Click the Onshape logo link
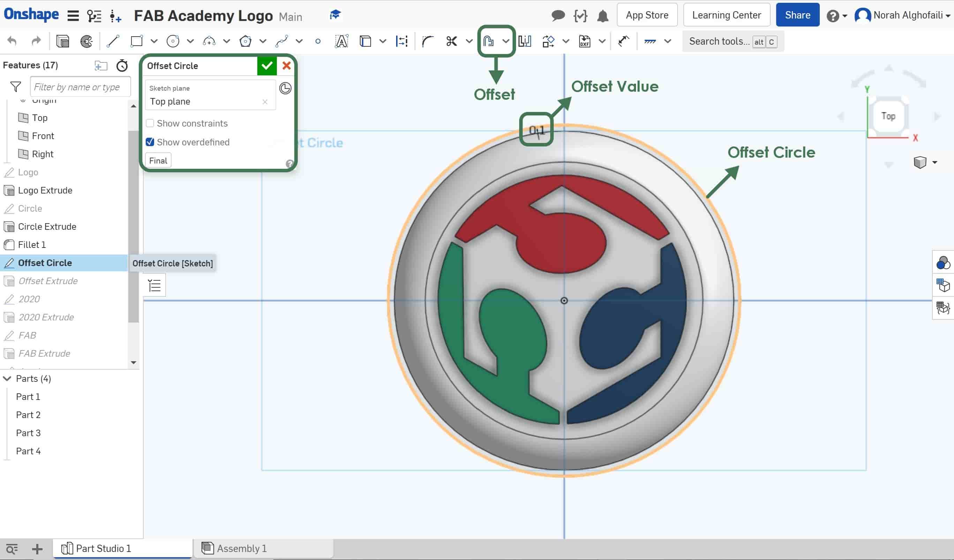Image resolution: width=954 pixels, height=560 pixels. [x=31, y=14]
